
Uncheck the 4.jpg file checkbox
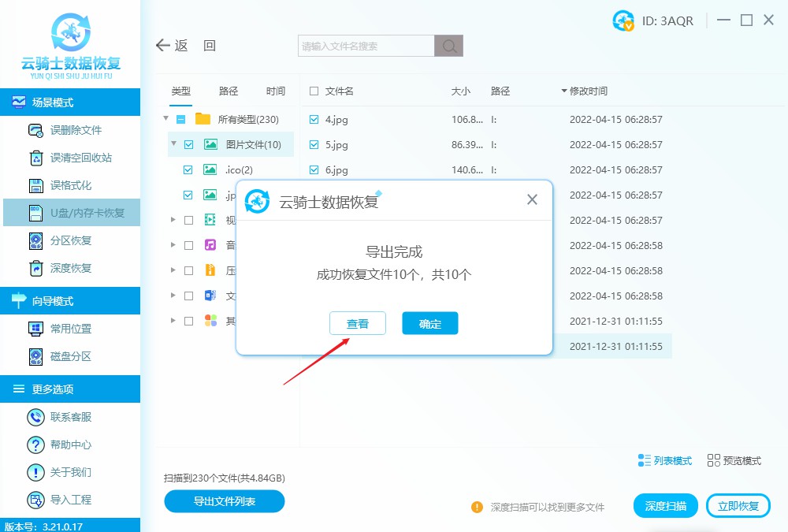(x=314, y=120)
